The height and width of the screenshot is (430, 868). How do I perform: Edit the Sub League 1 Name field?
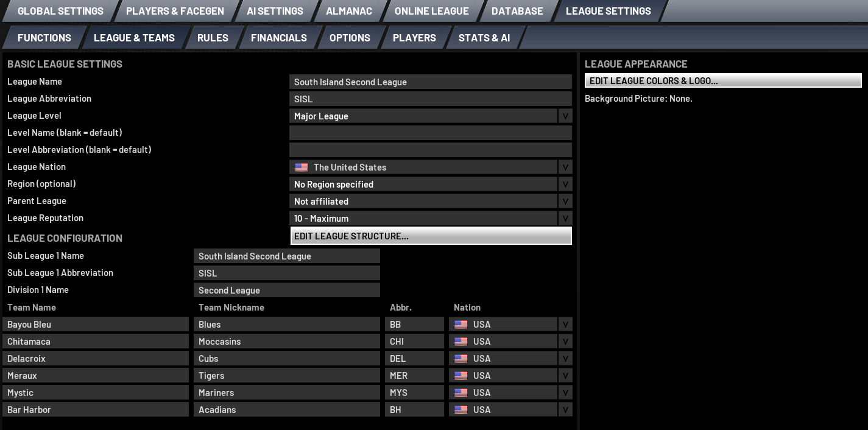click(287, 256)
